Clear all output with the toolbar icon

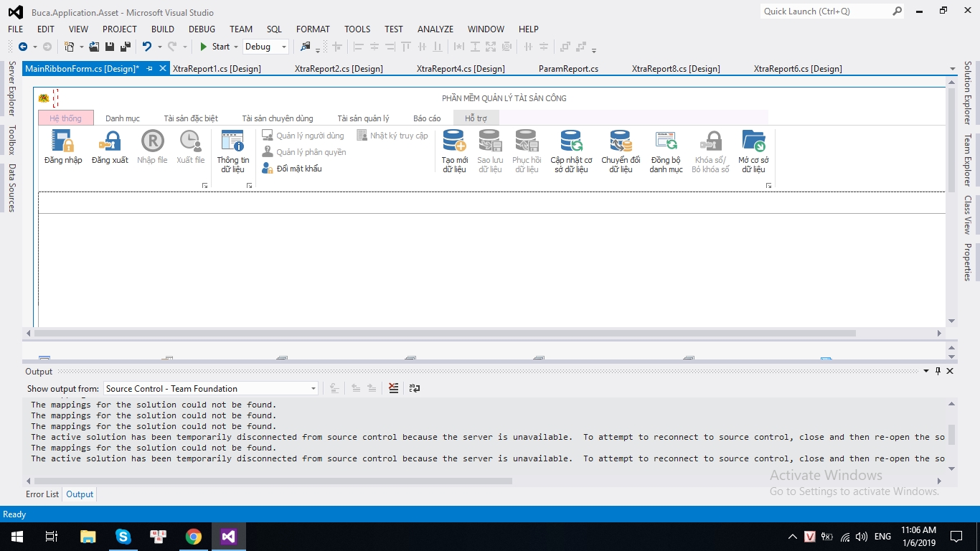(x=393, y=388)
